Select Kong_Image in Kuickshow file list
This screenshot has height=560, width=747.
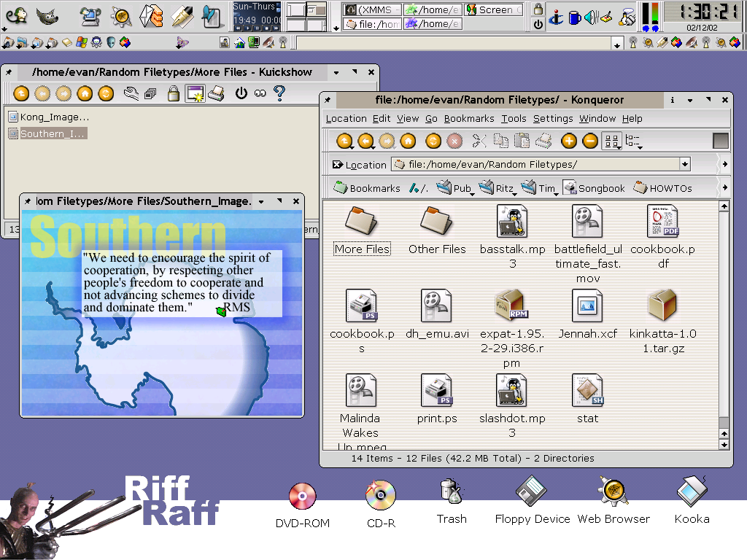pyautogui.click(x=49, y=117)
